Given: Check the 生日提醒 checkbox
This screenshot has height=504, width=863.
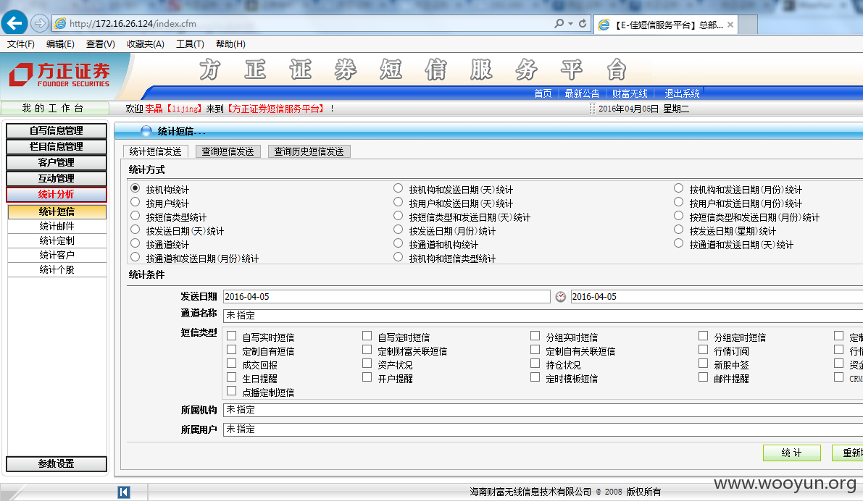Looking at the screenshot, I should tap(232, 377).
